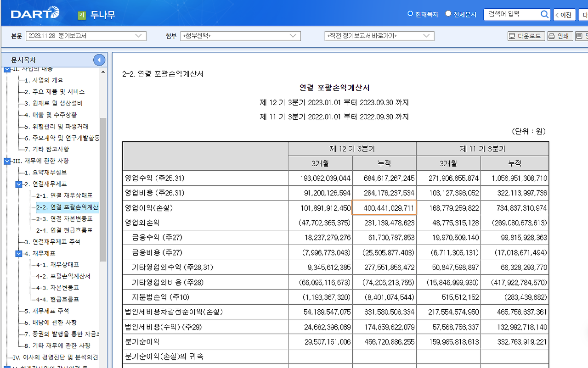Collapse the 2. 연결재무제표 tree node
Image resolution: width=588 pixels, height=368 pixels.
[x=19, y=184]
